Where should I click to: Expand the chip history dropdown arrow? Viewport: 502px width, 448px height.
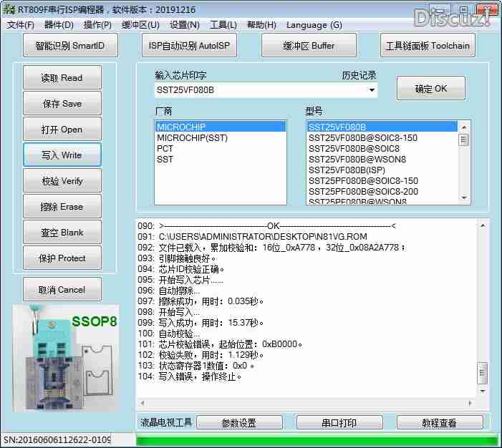pos(372,90)
